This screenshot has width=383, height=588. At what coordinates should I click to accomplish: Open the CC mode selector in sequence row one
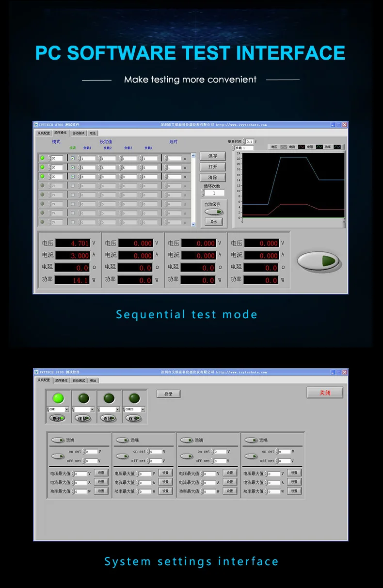point(57,158)
